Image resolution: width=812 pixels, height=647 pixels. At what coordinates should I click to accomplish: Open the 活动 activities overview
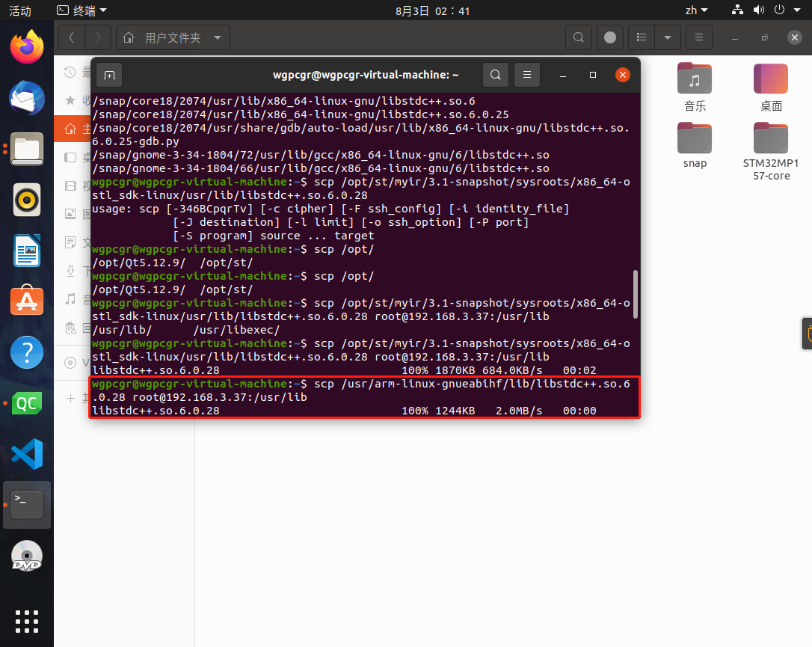click(20, 10)
